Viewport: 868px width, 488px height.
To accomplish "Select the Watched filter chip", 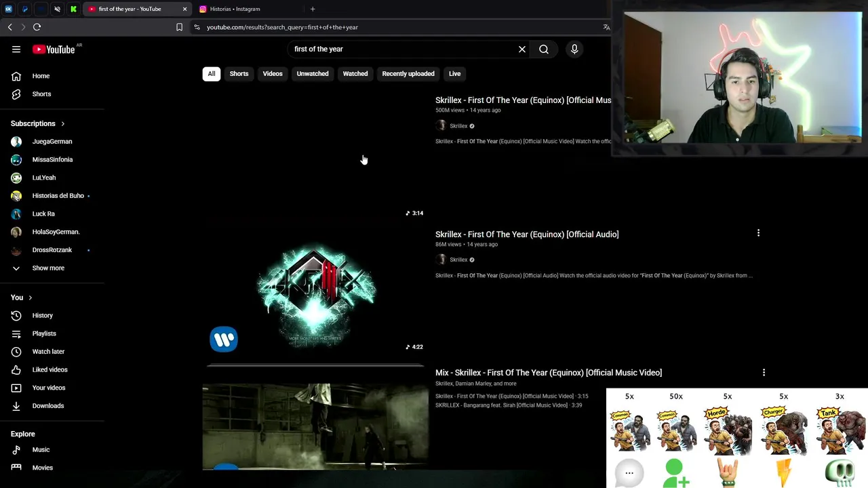I will (x=355, y=74).
